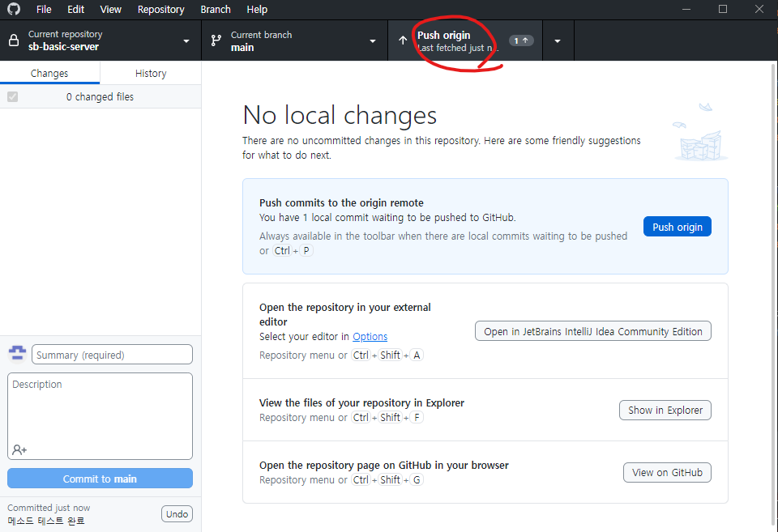Undo the last commit
Image resolution: width=778 pixels, height=532 pixels.
point(177,514)
